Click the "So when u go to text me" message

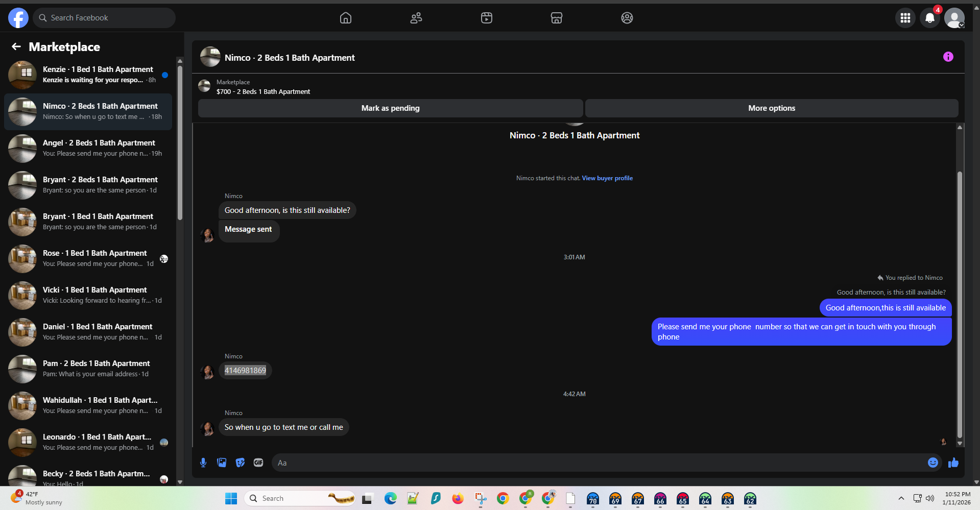(x=284, y=427)
